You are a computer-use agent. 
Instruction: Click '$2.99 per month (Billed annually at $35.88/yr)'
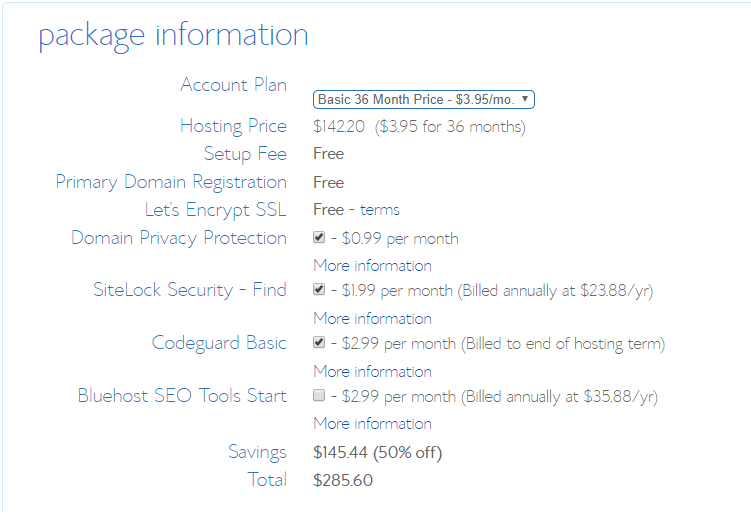pos(500,397)
